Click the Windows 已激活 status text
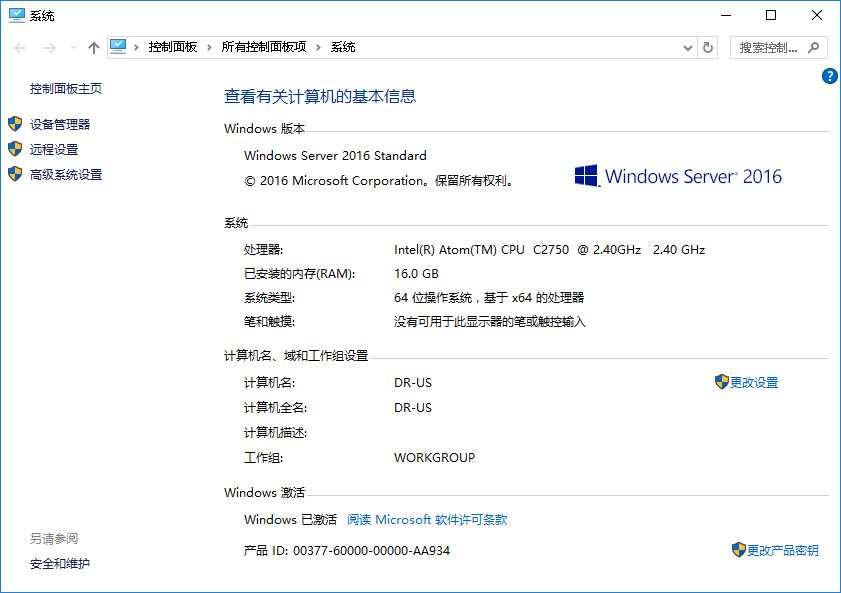This screenshot has height=593, width=841. coord(290,520)
